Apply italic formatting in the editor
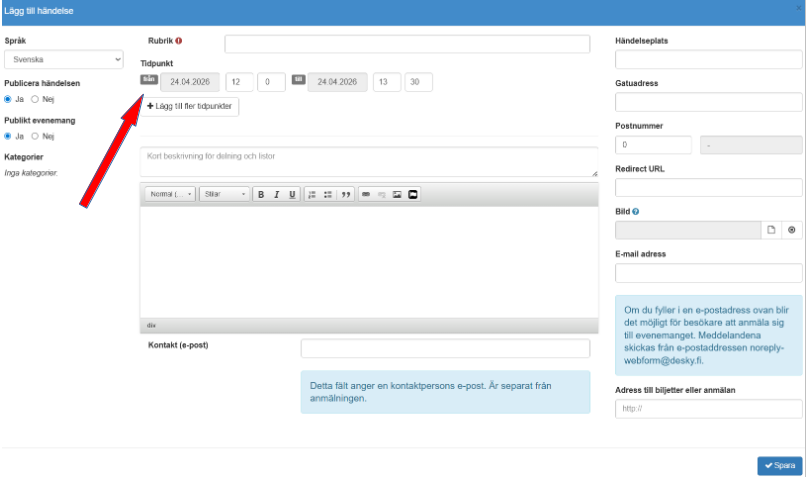The width and height of the screenshot is (807, 477). pos(277,194)
